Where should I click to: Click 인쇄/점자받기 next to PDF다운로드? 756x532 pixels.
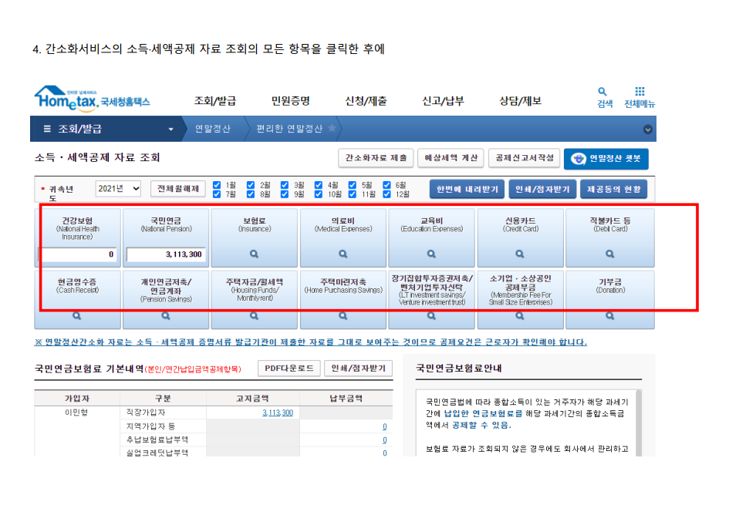click(358, 369)
